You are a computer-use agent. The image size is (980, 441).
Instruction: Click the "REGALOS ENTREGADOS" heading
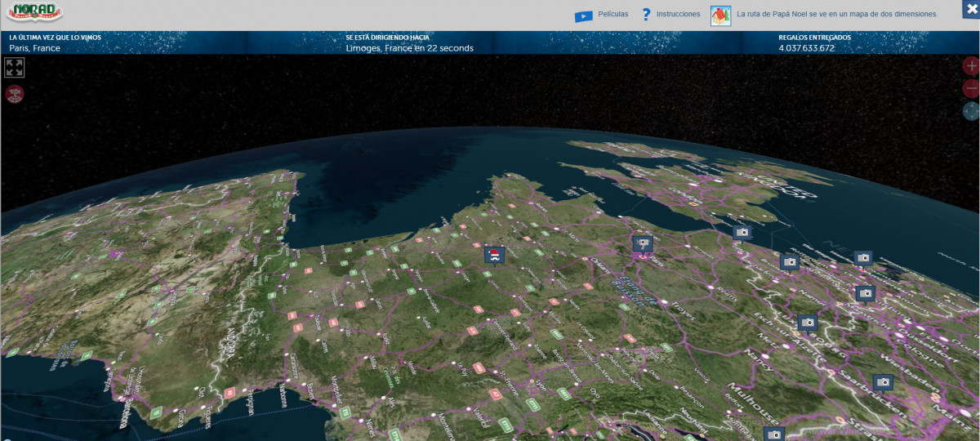[x=814, y=38]
